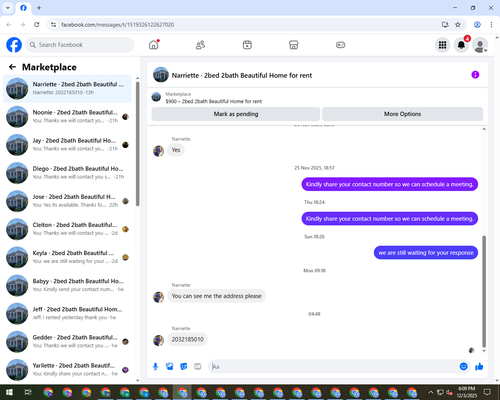This screenshot has height=400, width=500.
Task: Click the voice clip microphone icon
Action: 155,367
